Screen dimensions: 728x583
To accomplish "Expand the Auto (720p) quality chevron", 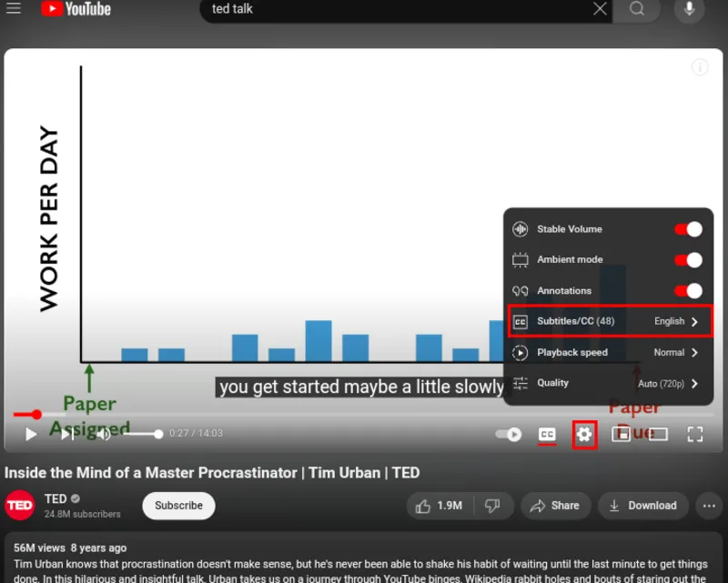I will pos(694,384).
